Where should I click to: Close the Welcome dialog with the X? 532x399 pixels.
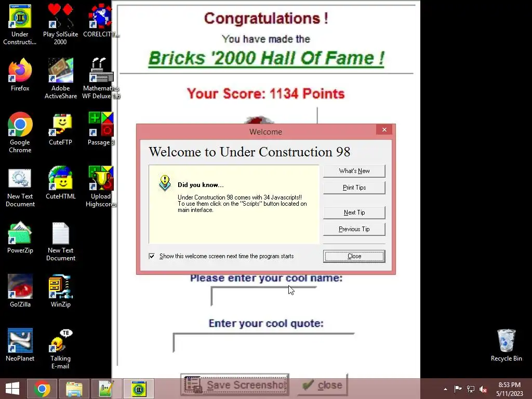tap(384, 129)
